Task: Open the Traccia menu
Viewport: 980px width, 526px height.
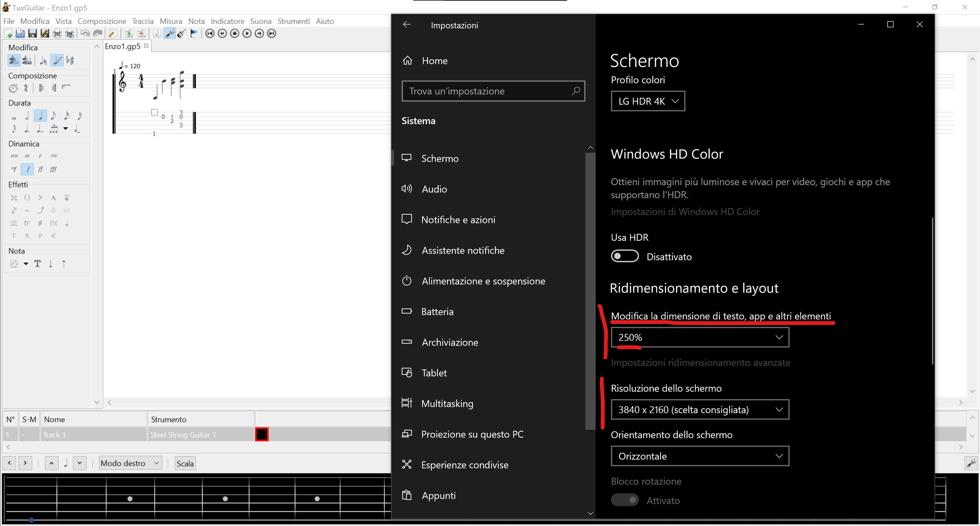Action: click(143, 21)
